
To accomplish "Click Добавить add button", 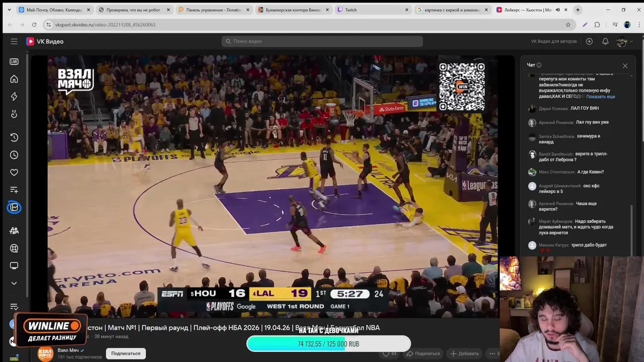I will tap(464, 353).
